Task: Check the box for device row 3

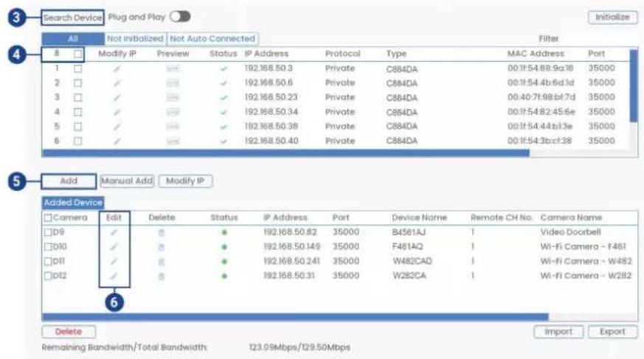Action: (x=77, y=97)
